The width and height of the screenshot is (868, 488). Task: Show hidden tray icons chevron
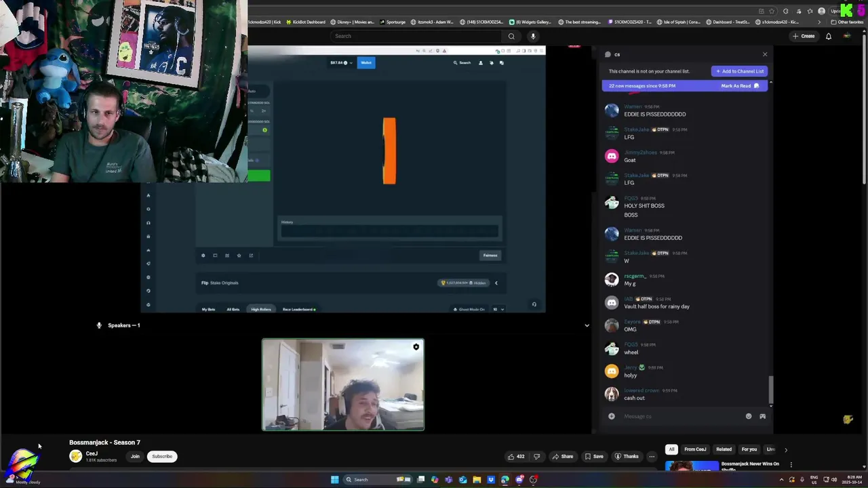click(781, 479)
